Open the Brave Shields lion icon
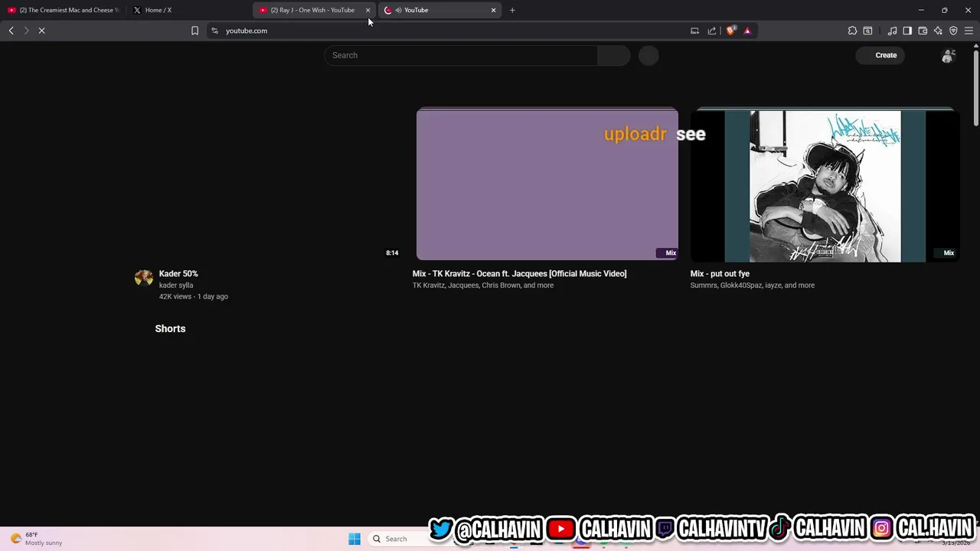The image size is (980, 551). pos(730,31)
